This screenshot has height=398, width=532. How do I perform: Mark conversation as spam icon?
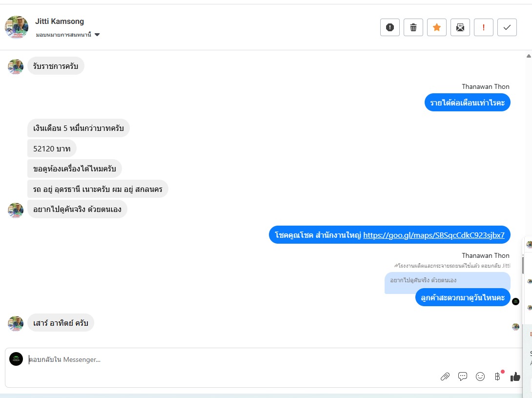(390, 27)
